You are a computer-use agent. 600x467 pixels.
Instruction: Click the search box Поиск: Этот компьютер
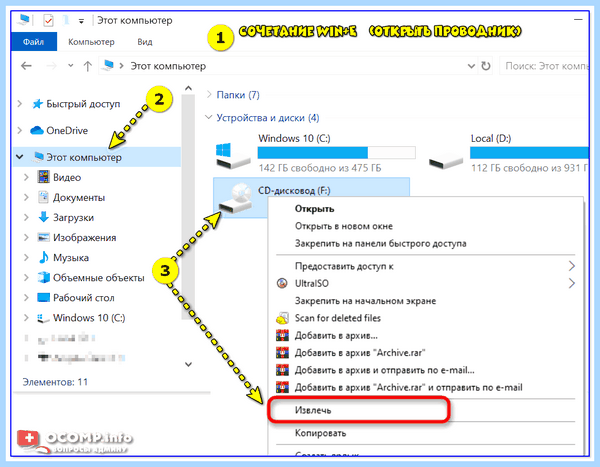click(x=544, y=66)
